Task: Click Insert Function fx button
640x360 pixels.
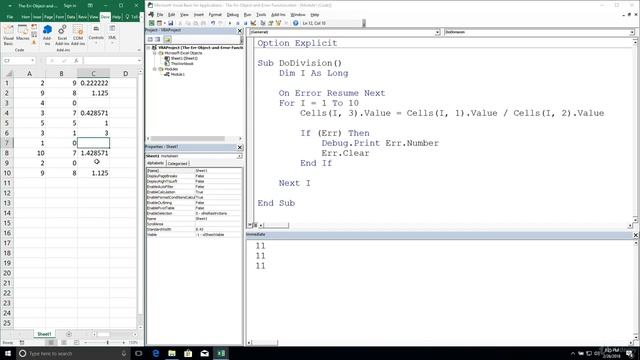Action: 76,60
